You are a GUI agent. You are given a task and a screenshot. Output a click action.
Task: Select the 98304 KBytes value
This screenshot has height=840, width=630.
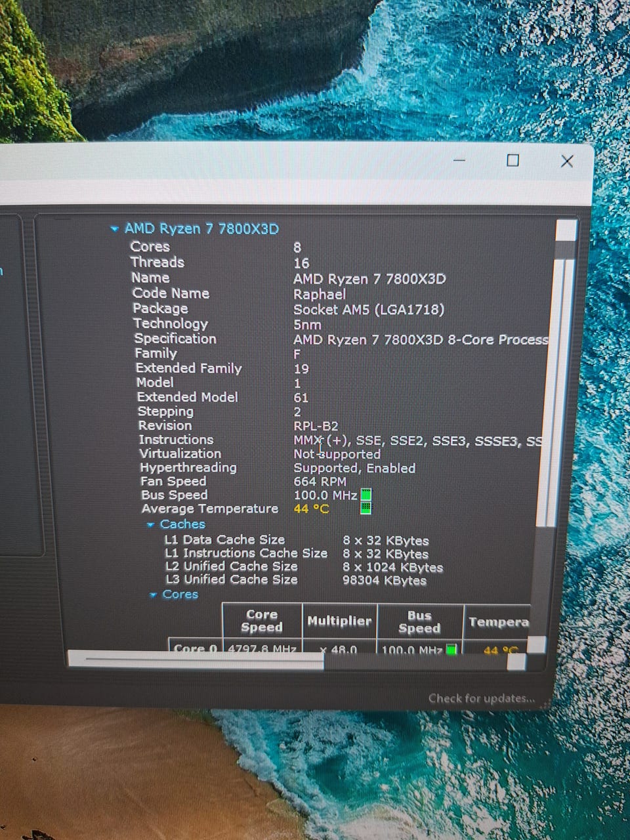384,580
